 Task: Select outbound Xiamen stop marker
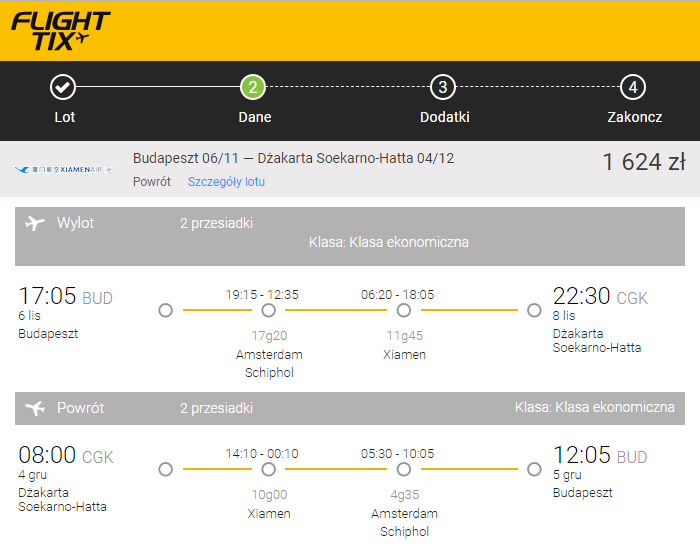click(404, 310)
